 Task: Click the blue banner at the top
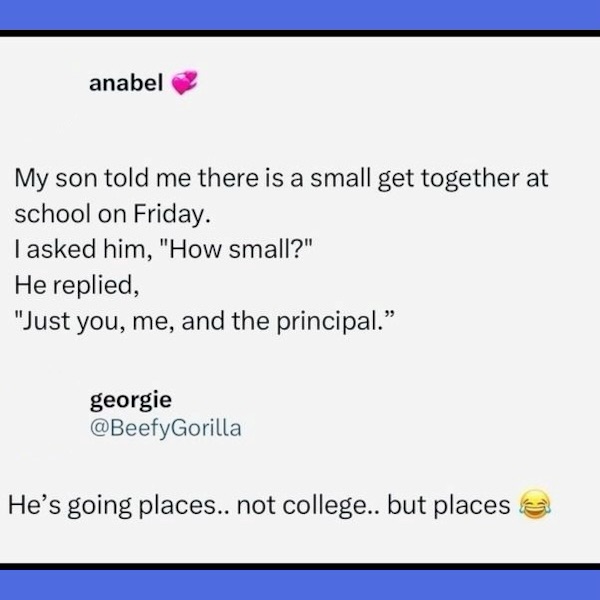(x=300, y=15)
